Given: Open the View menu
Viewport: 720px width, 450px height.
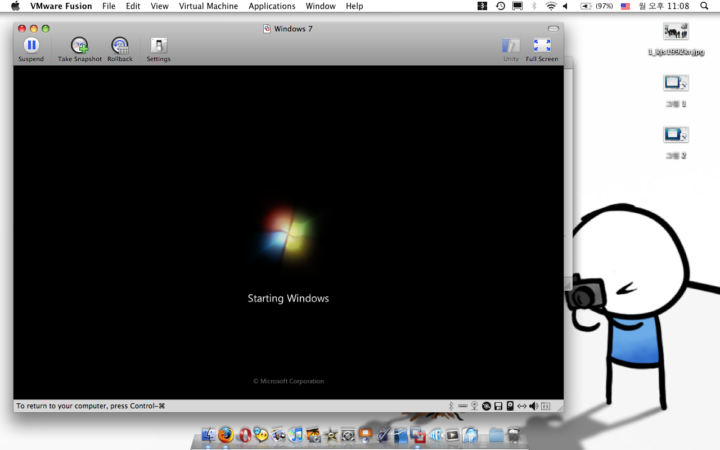Looking at the screenshot, I should coord(159,6).
